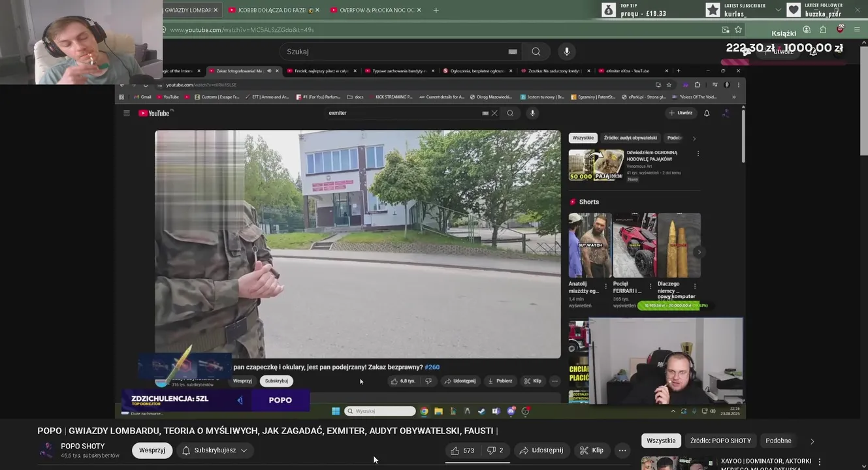Open the options menu for the spider farm video
This screenshot has height=470, width=868.
coord(698,153)
